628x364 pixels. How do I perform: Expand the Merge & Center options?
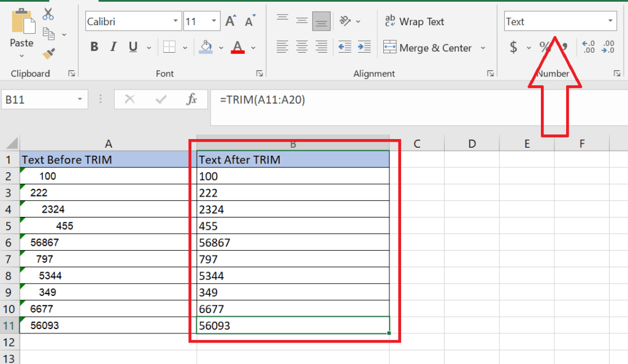(x=484, y=47)
